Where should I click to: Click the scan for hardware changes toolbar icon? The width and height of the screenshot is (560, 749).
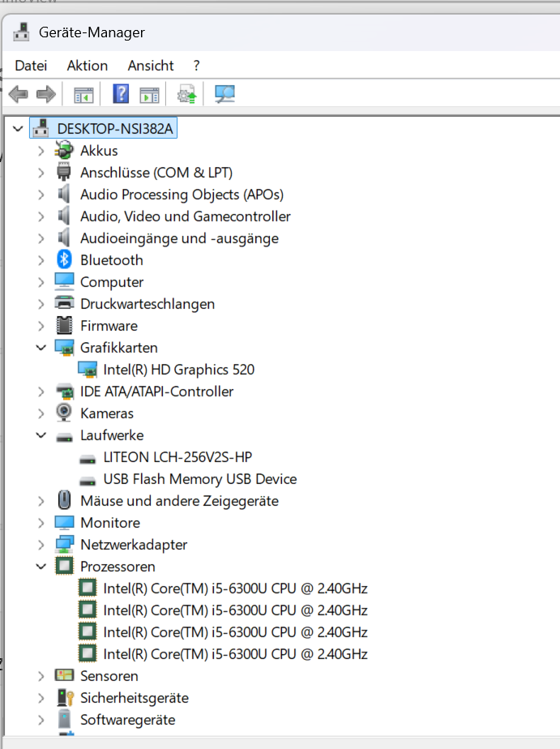coord(224,94)
